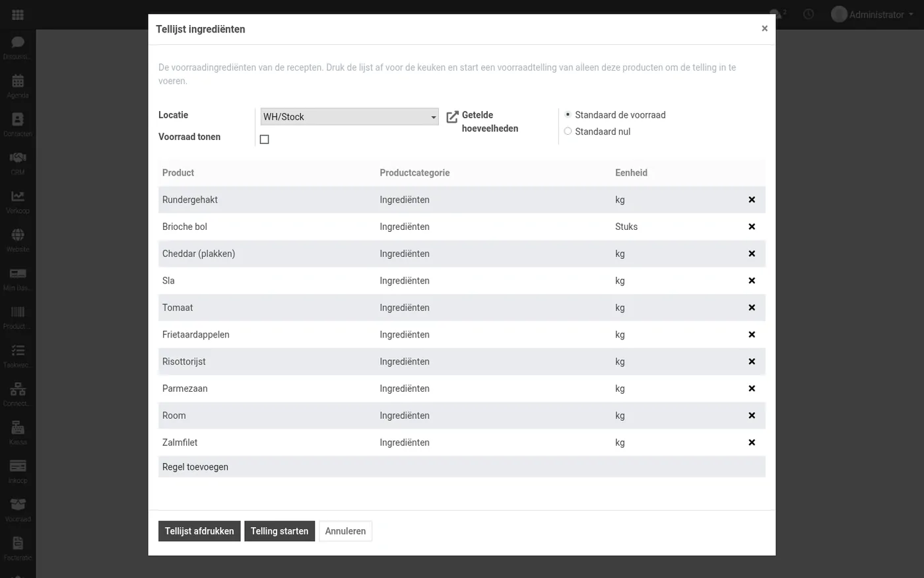The width and height of the screenshot is (924, 578).
Task: Click Telling starten button
Action: point(279,531)
